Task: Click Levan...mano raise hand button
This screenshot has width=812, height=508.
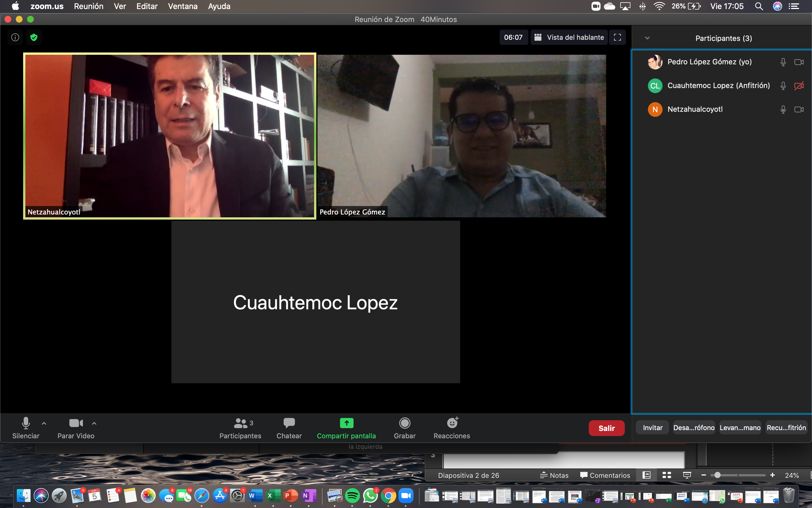Action: pos(740,428)
